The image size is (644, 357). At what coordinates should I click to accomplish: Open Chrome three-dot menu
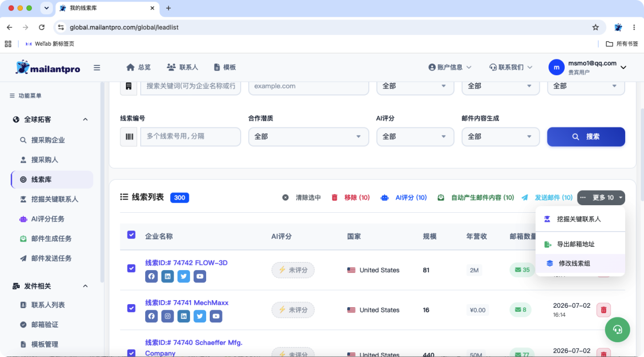tap(634, 27)
